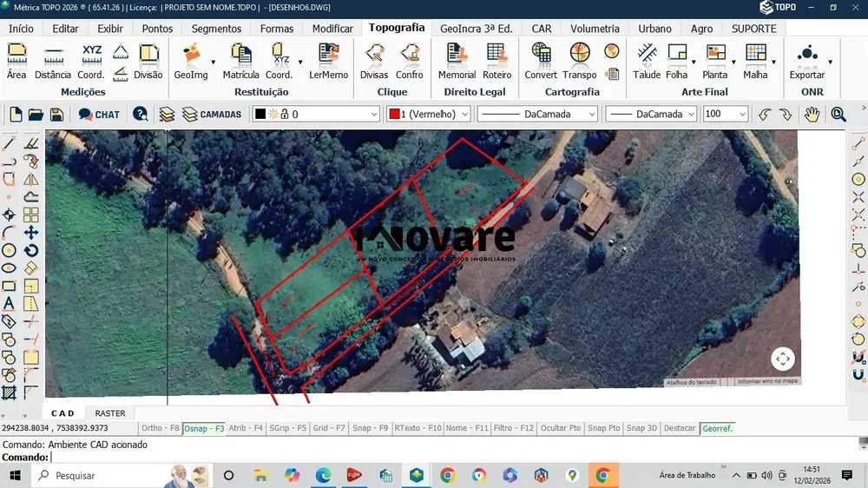Click the black layer color swatch
Screen dimensions: 868x488
[260, 114]
